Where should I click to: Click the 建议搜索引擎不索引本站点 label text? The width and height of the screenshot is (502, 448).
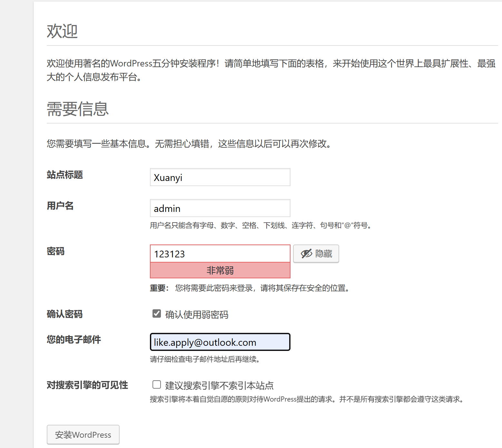click(219, 385)
